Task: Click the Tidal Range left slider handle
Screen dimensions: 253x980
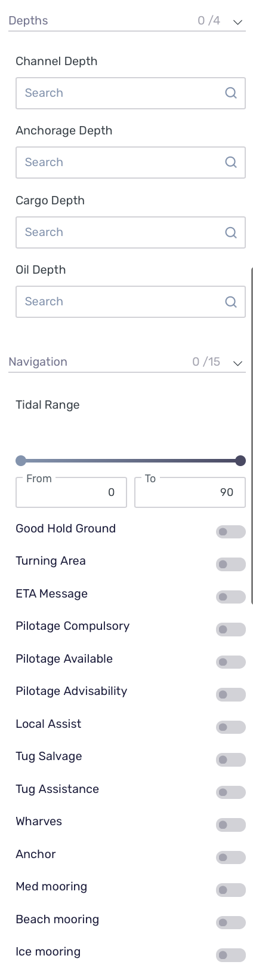Action: tap(21, 461)
